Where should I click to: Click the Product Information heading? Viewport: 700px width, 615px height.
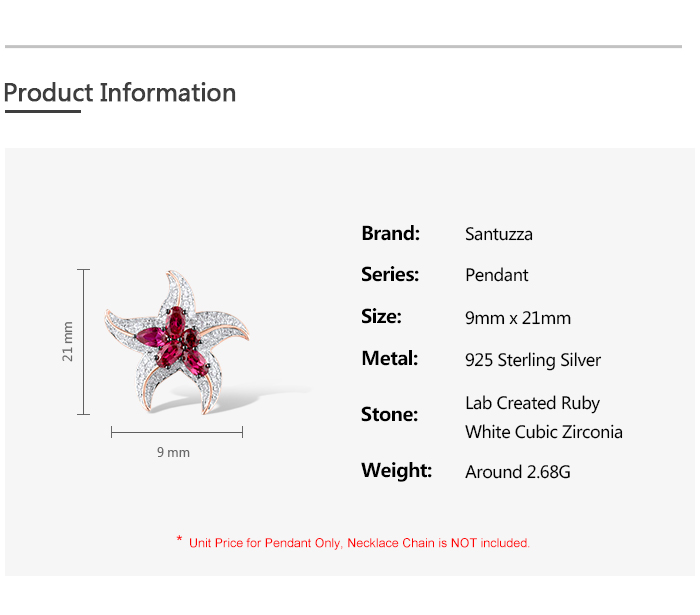[120, 93]
